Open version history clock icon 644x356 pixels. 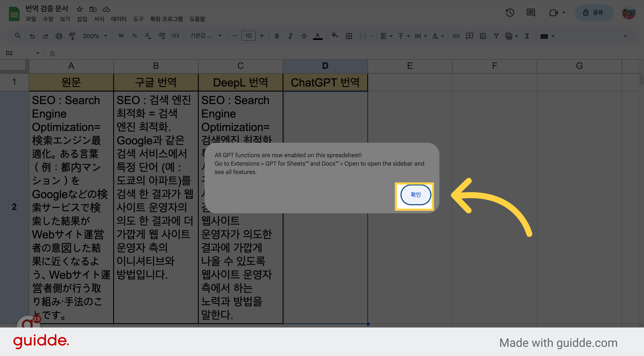point(510,13)
